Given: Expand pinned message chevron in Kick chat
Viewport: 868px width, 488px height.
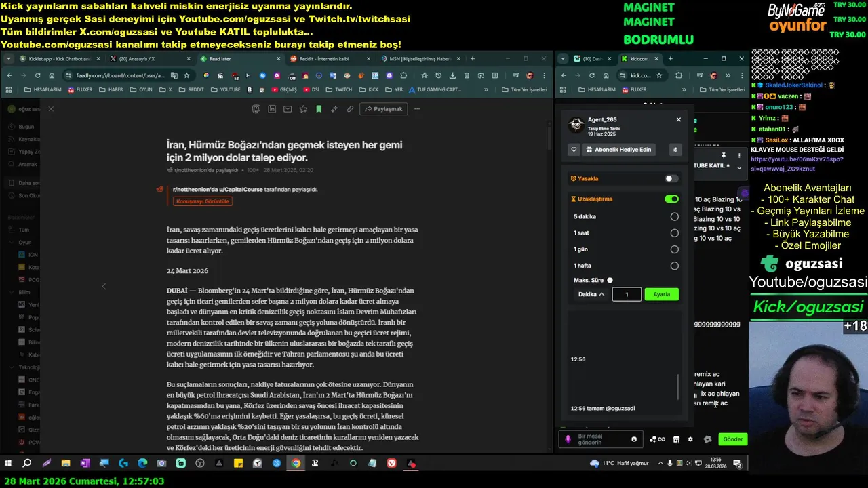Looking at the screenshot, I should [739, 167].
